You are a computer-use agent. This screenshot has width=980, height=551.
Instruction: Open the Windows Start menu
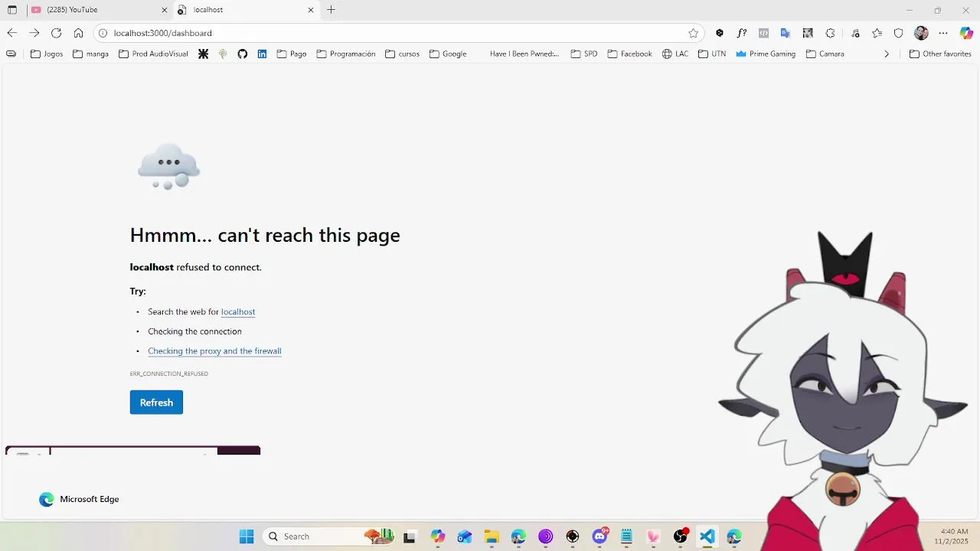(x=247, y=536)
